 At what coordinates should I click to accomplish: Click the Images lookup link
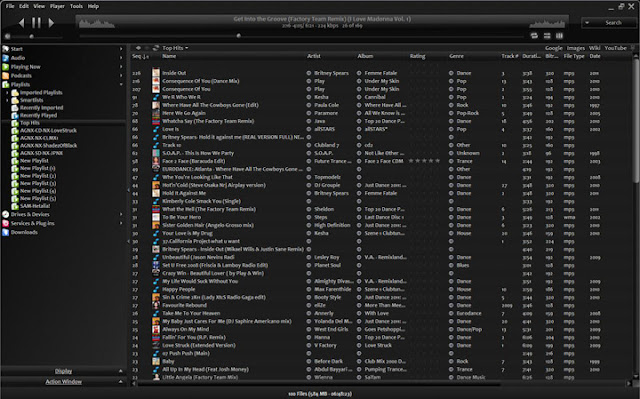coord(576,48)
